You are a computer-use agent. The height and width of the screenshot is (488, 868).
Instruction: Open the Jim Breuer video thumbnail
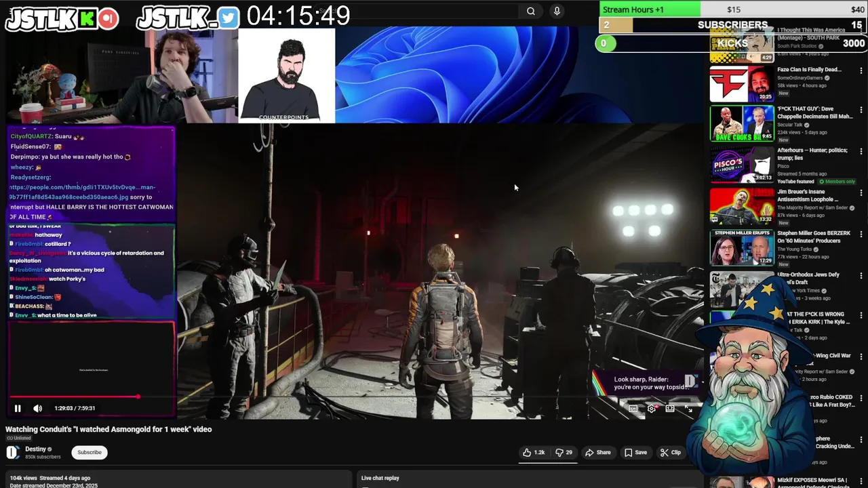(742, 206)
